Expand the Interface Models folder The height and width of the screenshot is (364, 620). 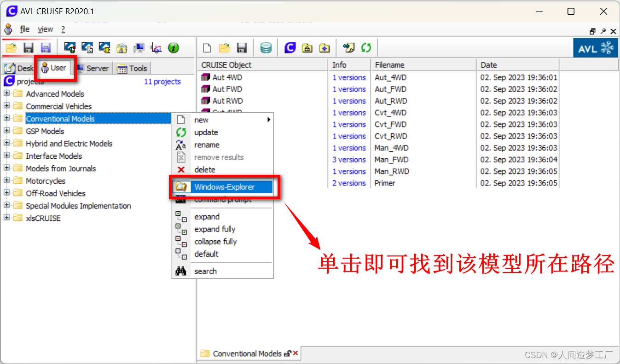pyautogui.click(x=6, y=156)
